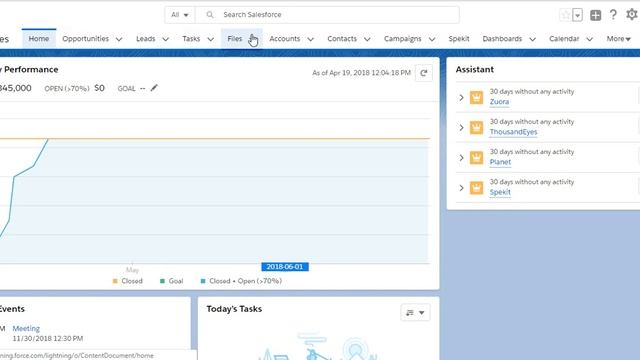The image size is (640, 360).
Task: Click the event time '11/30/2018 12:30 PM'
Action: [48, 339]
